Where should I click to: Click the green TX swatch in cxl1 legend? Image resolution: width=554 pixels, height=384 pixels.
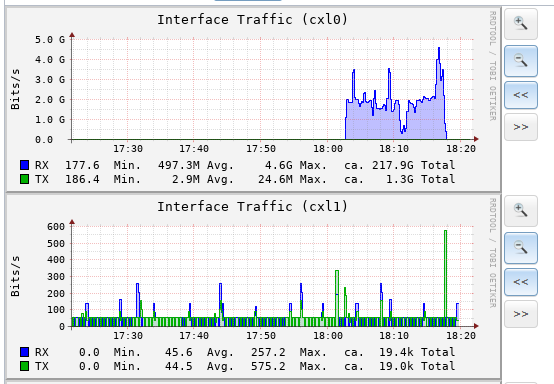(24, 366)
